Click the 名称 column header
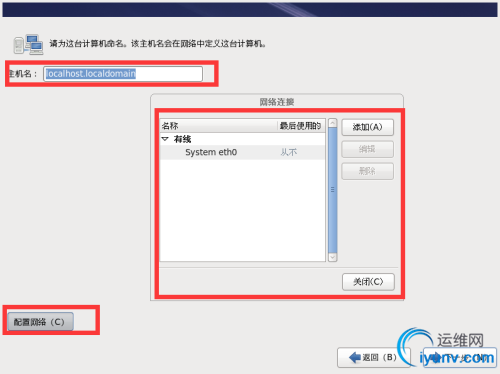 pos(218,126)
